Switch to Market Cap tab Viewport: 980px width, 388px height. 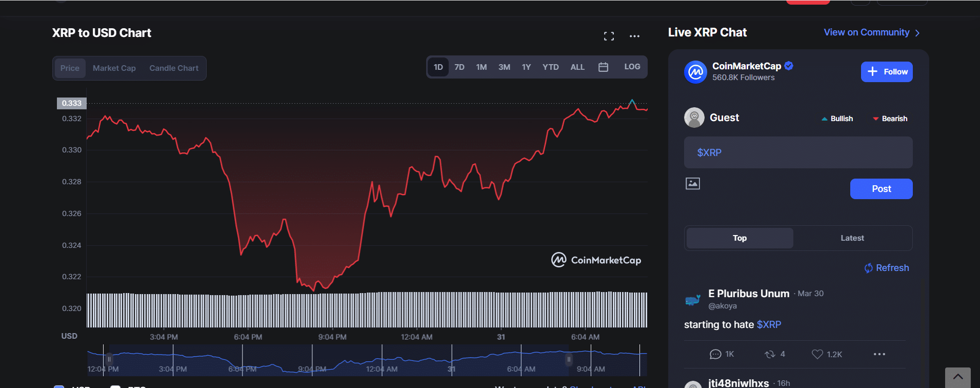(114, 68)
